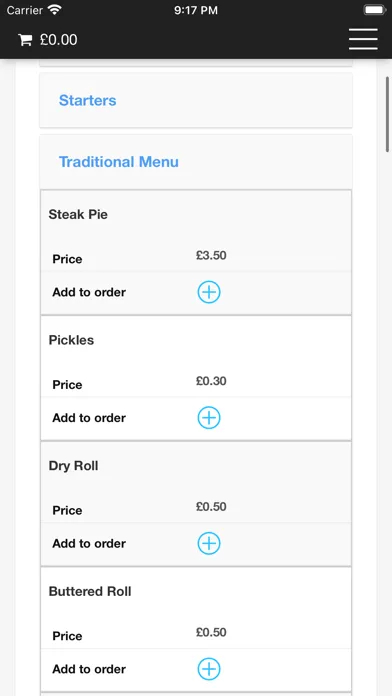Tap the Pickles £0.30 price
This screenshot has width=392, height=696.
coord(211,381)
